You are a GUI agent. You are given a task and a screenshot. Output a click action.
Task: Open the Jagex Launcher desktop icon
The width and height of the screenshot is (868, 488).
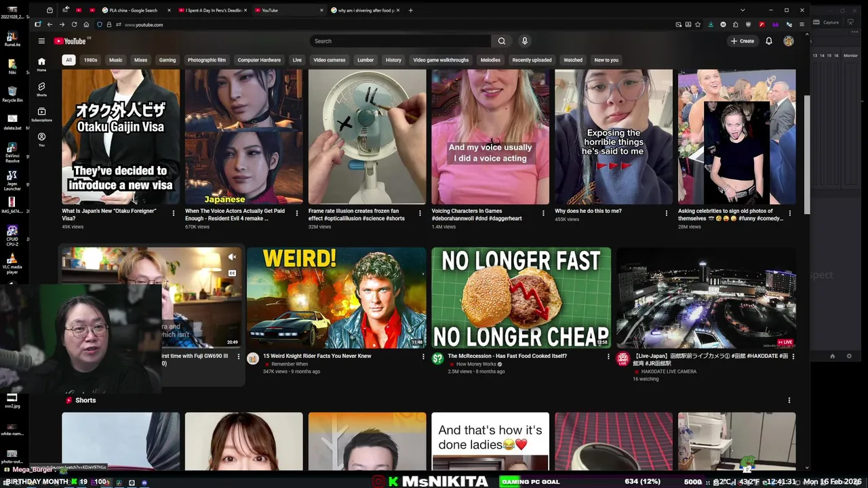point(12,179)
